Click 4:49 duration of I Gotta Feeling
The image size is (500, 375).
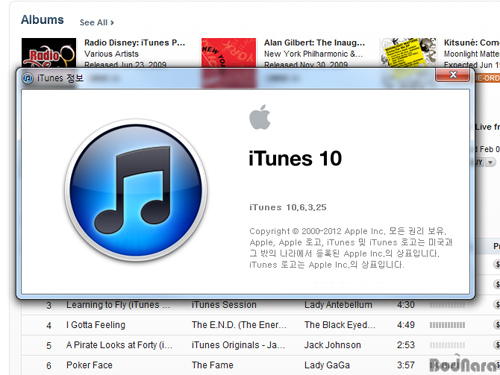pos(406,325)
